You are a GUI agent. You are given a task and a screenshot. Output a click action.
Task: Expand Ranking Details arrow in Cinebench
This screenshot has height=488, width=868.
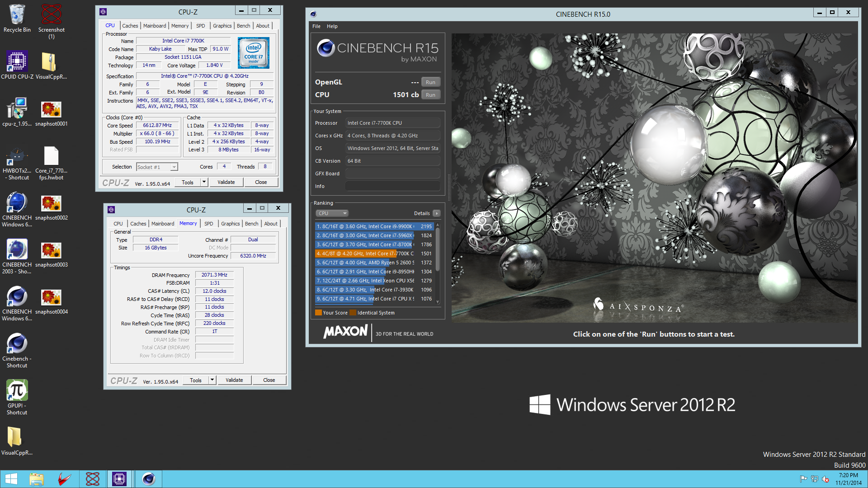pyautogui.click(x=436, y=213)
